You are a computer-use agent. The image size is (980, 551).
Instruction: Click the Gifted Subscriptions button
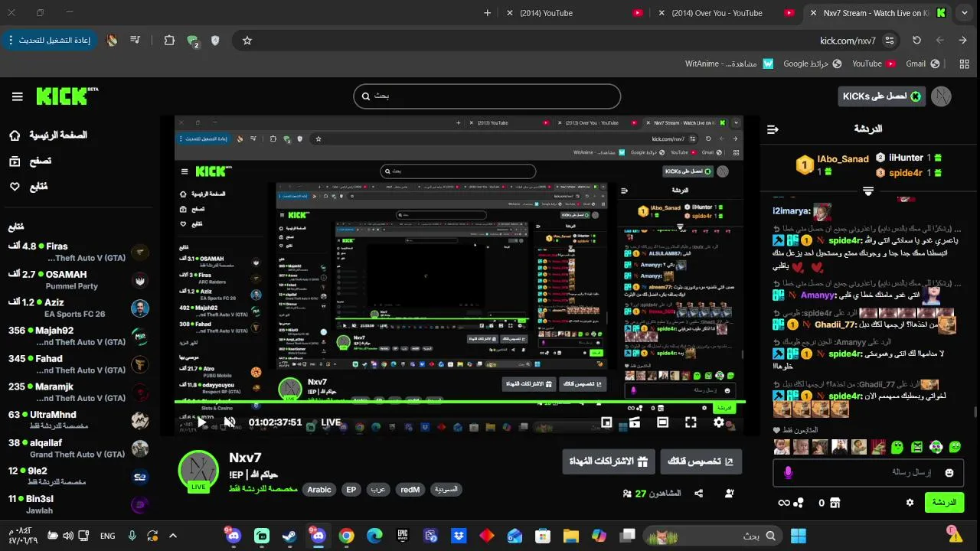609,462
